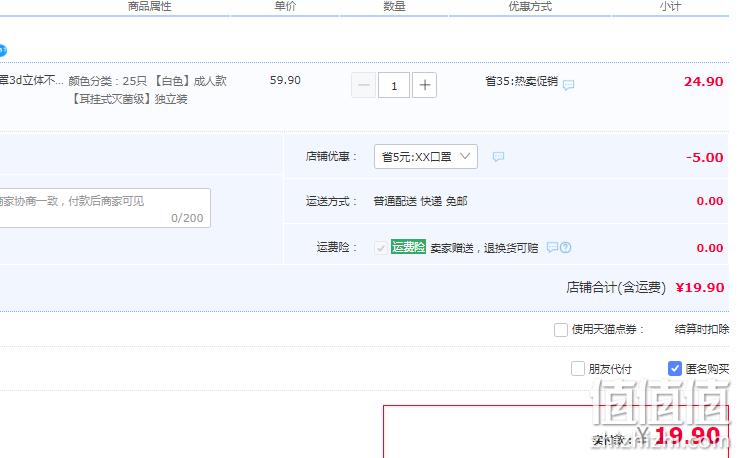
Task: Click the unit price 59.90
Action: 285,80
